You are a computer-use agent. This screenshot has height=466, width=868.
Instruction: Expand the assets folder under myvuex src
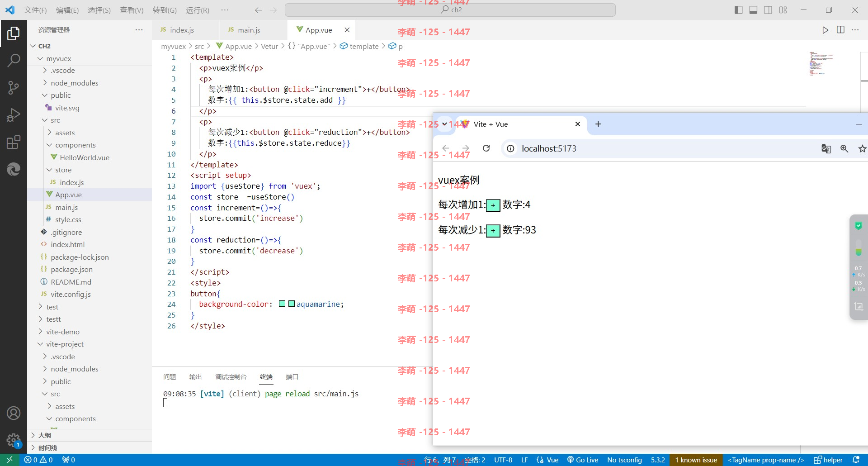coord(49,133)
